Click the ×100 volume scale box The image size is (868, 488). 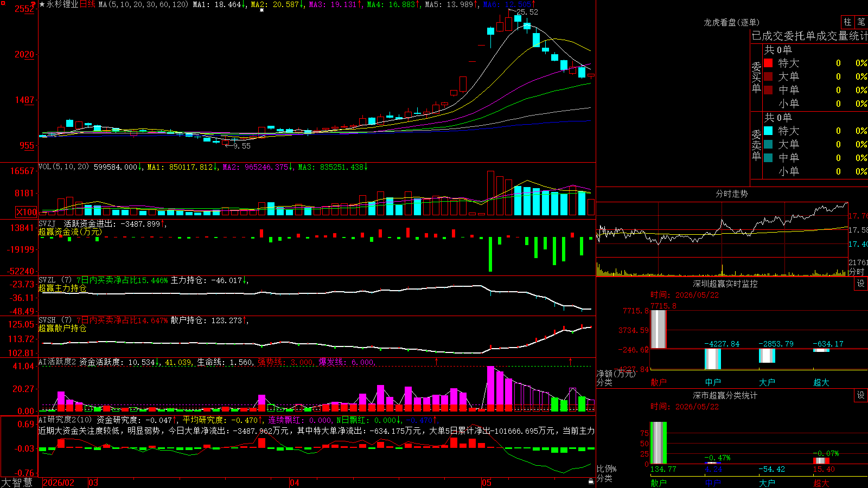click(x=27, y=212)
